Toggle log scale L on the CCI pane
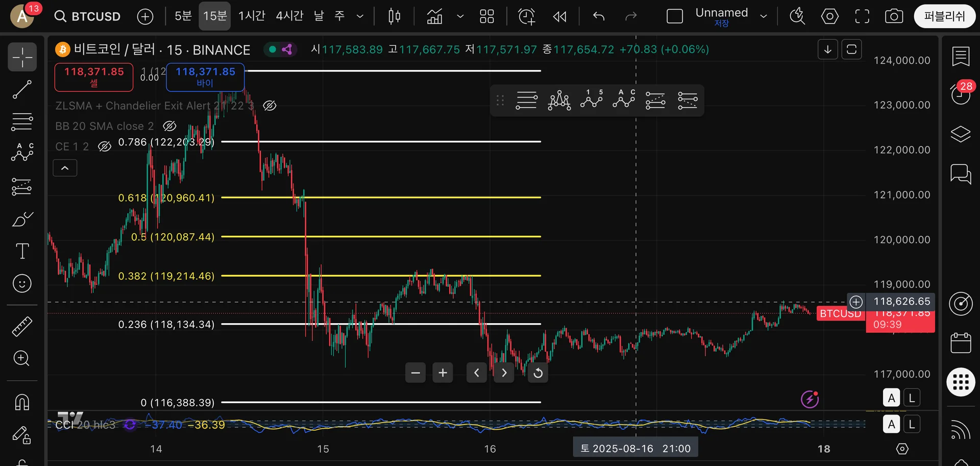Screen dimensions: 980x466 (912, 424)
